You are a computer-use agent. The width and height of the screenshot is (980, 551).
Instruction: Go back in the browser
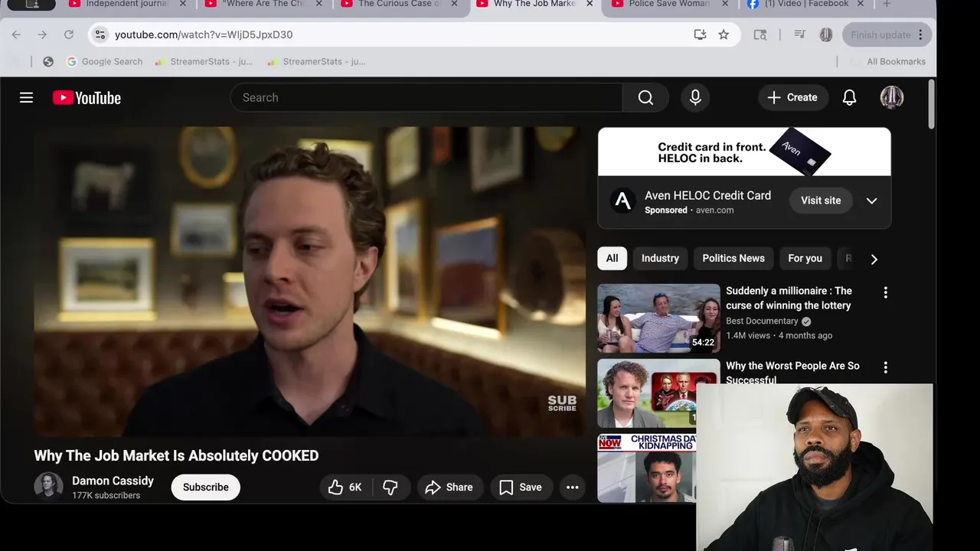point(16,34)
